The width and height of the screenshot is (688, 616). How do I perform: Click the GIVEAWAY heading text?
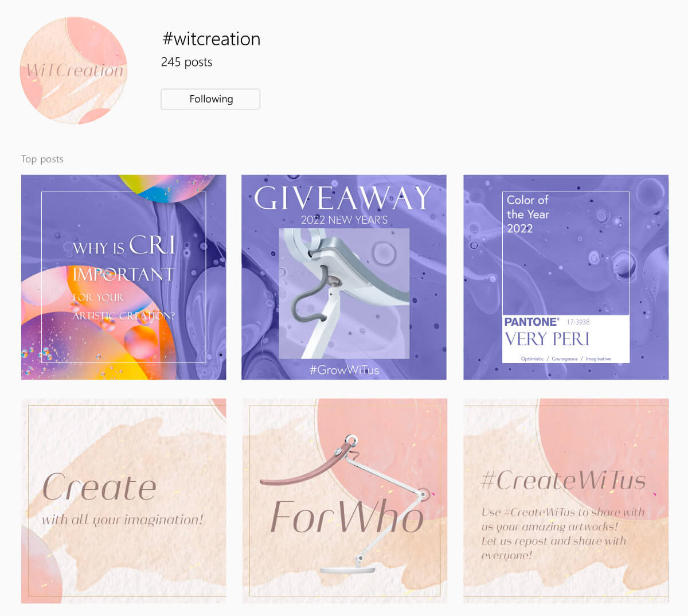click(x=343, y=198)
